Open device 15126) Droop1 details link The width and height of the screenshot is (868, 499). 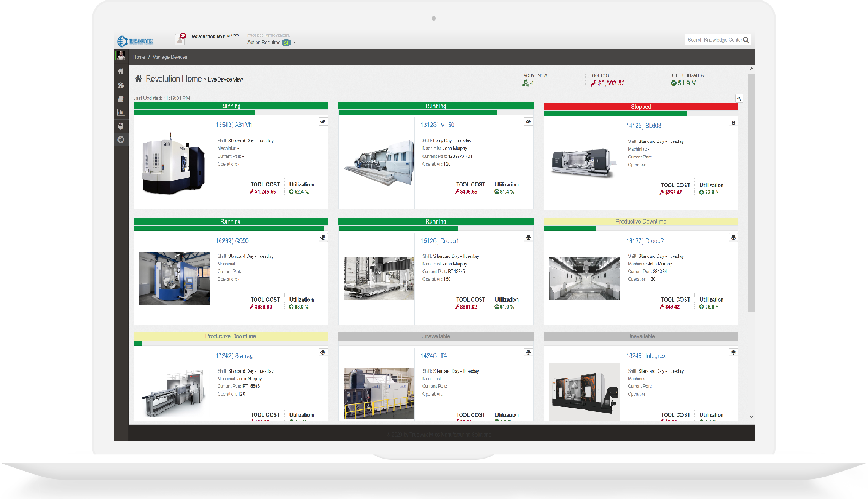(441, 241)
